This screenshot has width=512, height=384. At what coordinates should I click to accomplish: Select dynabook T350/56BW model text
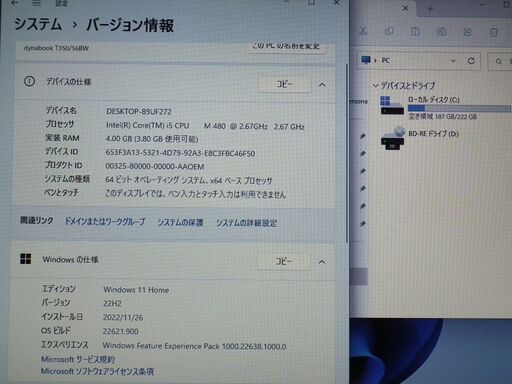pos(56,48)
